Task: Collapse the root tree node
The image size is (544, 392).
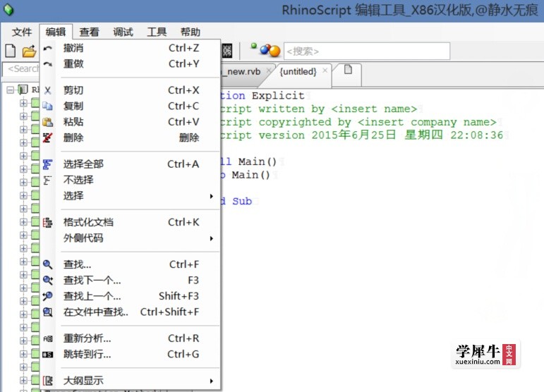Action: [11, 90]
